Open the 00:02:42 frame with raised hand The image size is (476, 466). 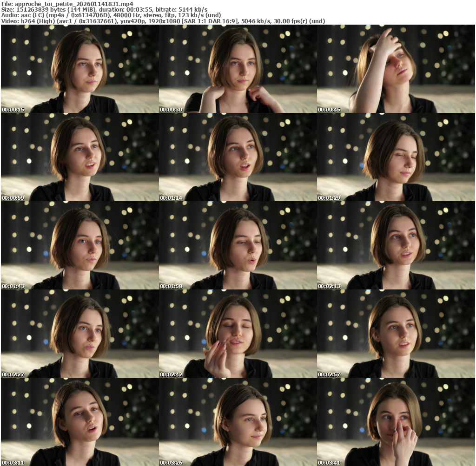[238, 334]
